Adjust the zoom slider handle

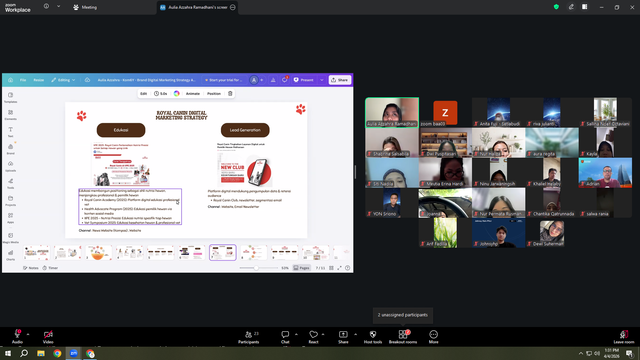coord(256,268)
